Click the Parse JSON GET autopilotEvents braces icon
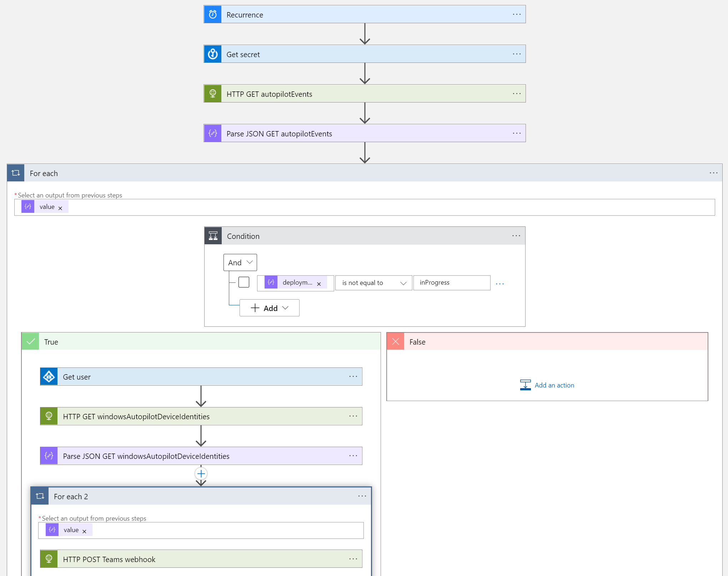Image resolution: width=728 pixels, height=576 pixels. [x=212, y=133]
